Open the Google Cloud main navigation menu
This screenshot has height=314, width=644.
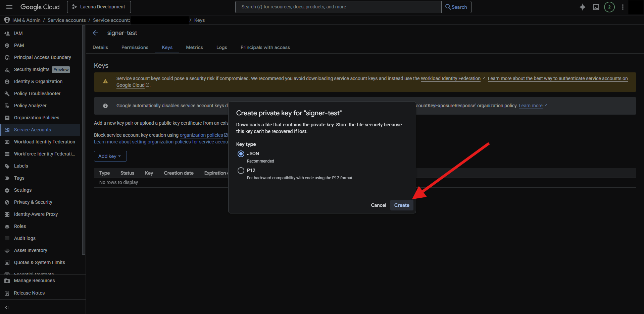click(x=9, y=7)
